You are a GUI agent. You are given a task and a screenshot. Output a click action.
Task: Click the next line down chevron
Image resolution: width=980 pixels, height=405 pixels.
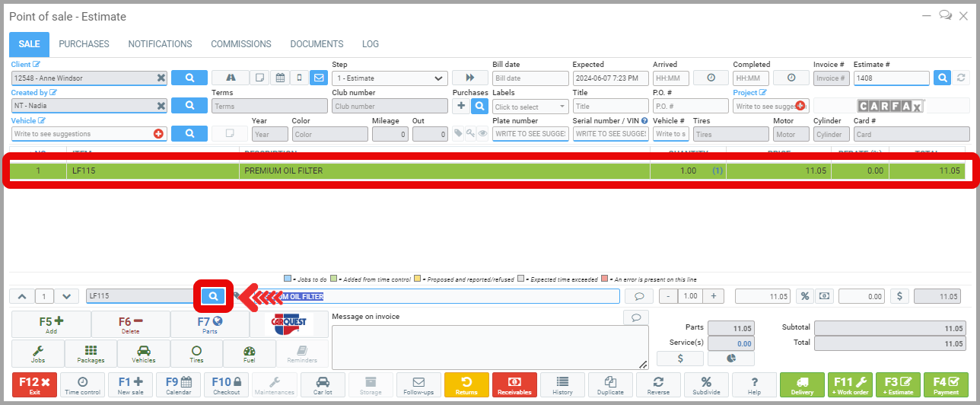(x=67, y=296)
